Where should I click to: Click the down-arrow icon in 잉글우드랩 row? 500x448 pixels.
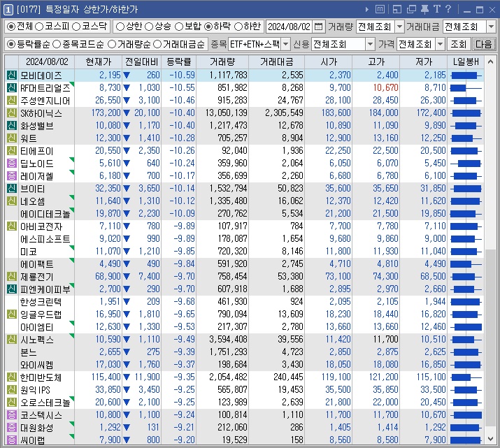(127, 315)
